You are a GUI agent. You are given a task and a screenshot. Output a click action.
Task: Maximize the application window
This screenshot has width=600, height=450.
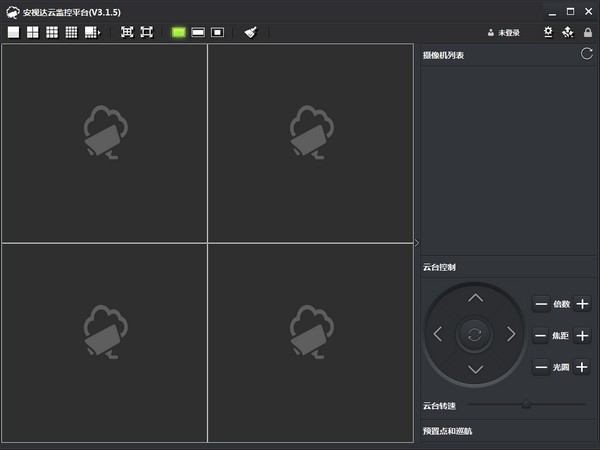(571, 12)
